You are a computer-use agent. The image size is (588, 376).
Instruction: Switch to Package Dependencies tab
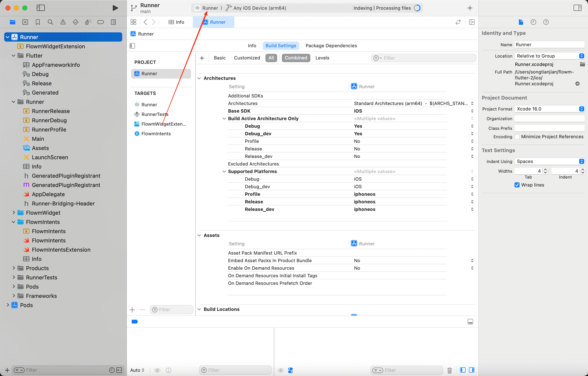click(x=331, y=46)
